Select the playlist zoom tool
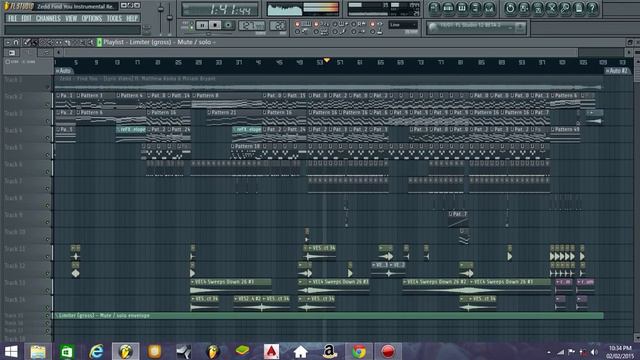 83,42
